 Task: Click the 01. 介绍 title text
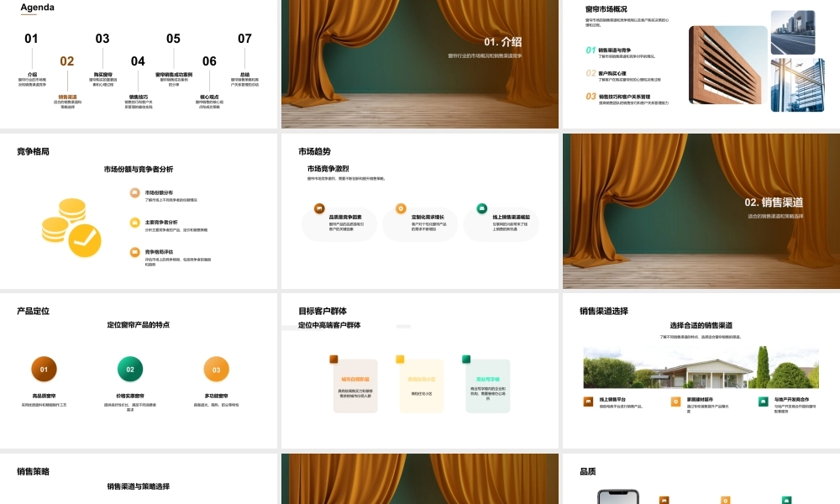pos(502,42)
